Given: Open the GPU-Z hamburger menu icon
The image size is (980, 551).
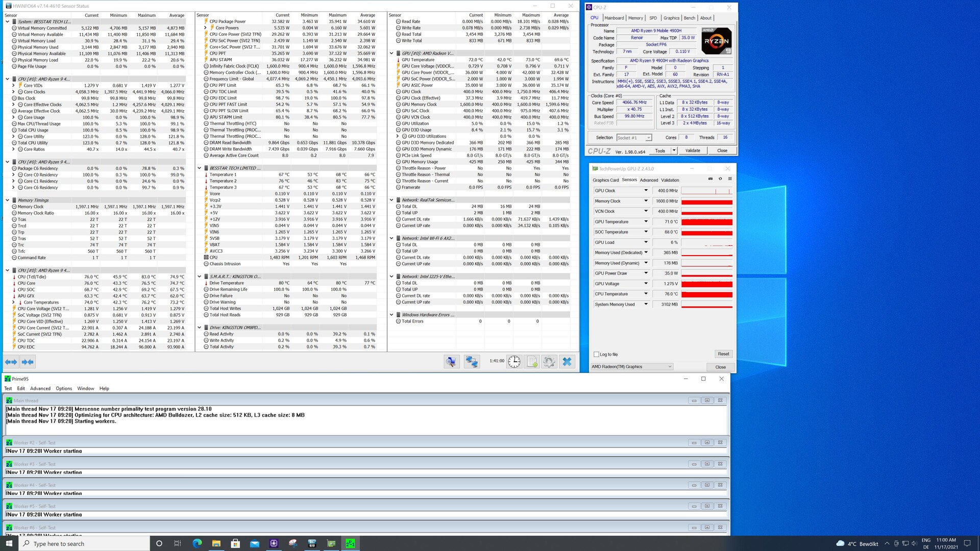Looking at the screenshot, I should [x=730, y=179].
